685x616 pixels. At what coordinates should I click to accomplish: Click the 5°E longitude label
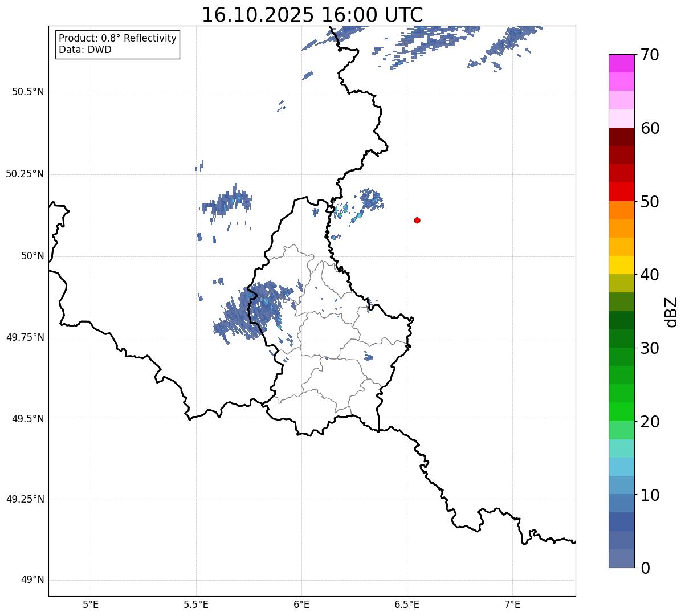tap(91, 604)
